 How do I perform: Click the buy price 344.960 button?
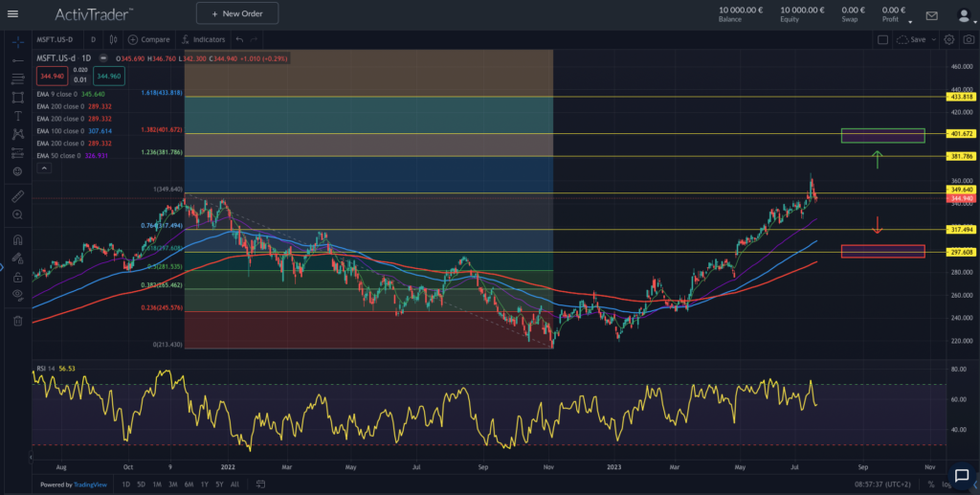(109, 77)
